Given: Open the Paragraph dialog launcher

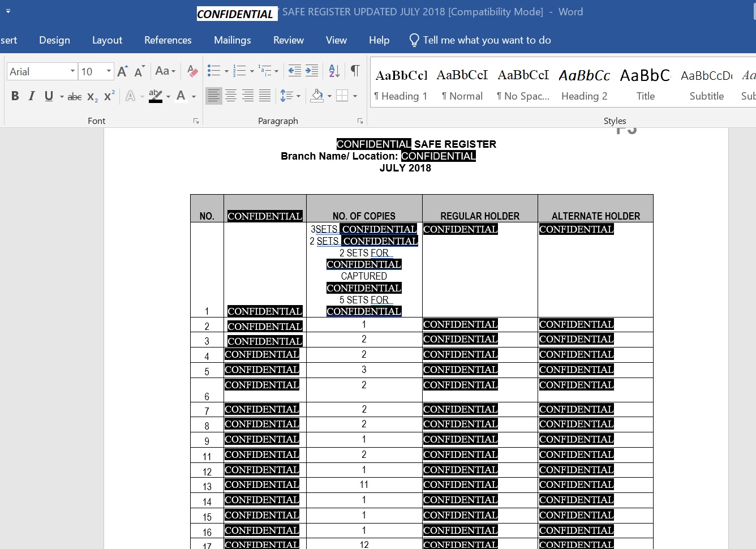Looking at the screenshot, I should pos(360,121).
